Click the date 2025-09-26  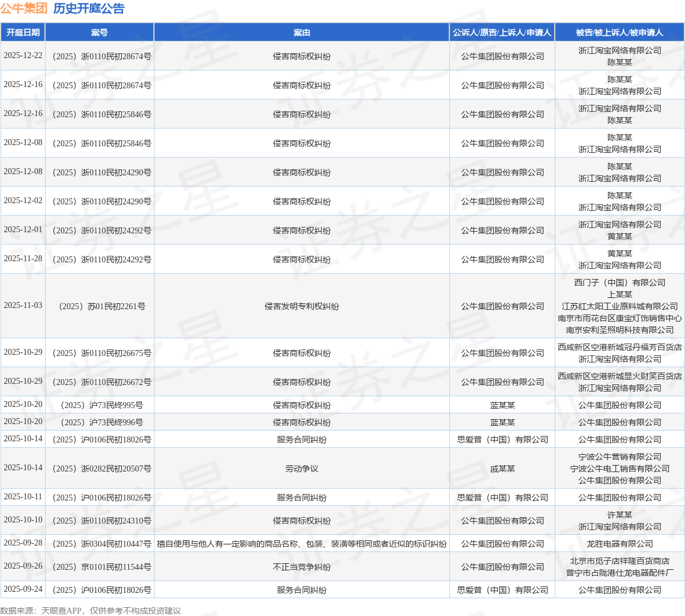coord(23,566)
